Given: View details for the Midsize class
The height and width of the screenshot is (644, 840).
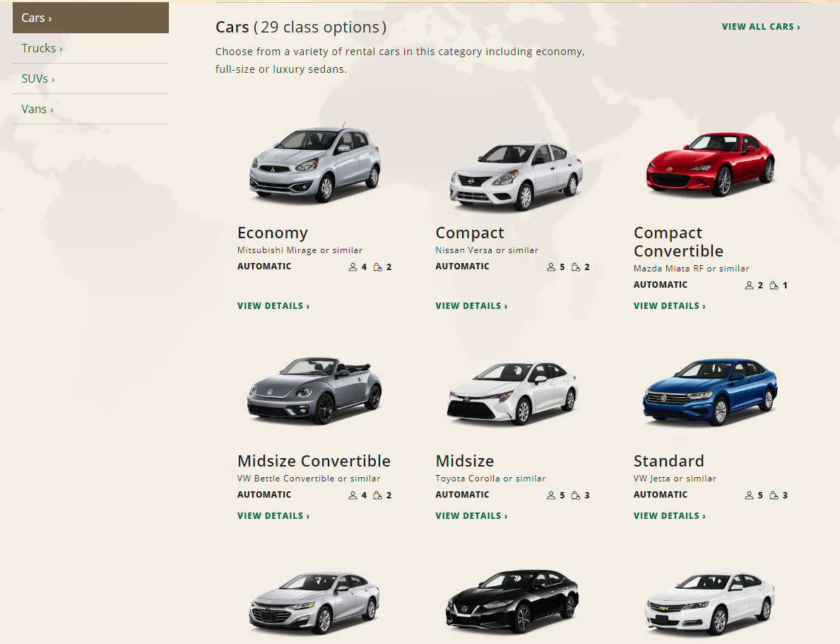Looking at the screenshot, I should click(471, 516).
